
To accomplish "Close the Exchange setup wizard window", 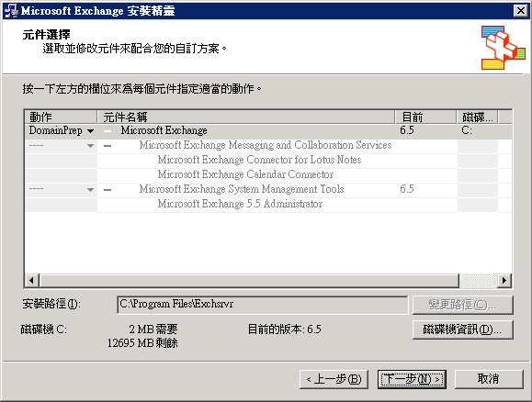I will point(521,11).
